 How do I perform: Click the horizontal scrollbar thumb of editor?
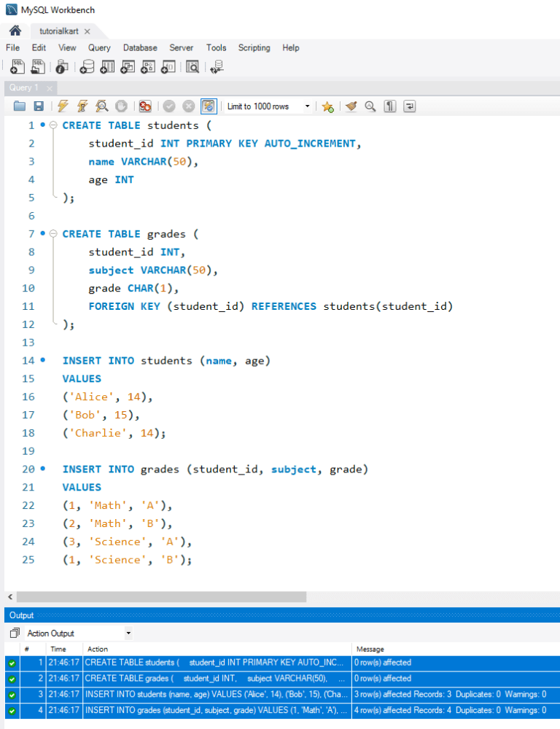coord(161,596)
